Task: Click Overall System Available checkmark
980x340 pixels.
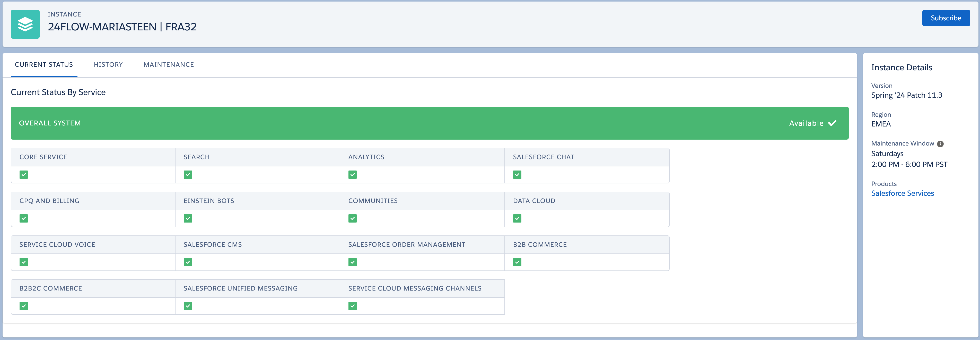Action: point(832,123)
